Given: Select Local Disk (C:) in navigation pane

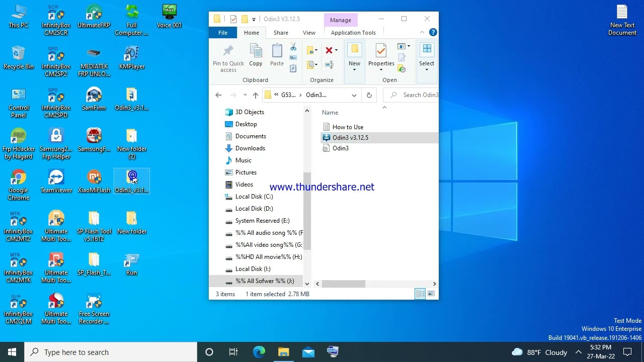Looking at the screenshot, I should coord(254,197).
